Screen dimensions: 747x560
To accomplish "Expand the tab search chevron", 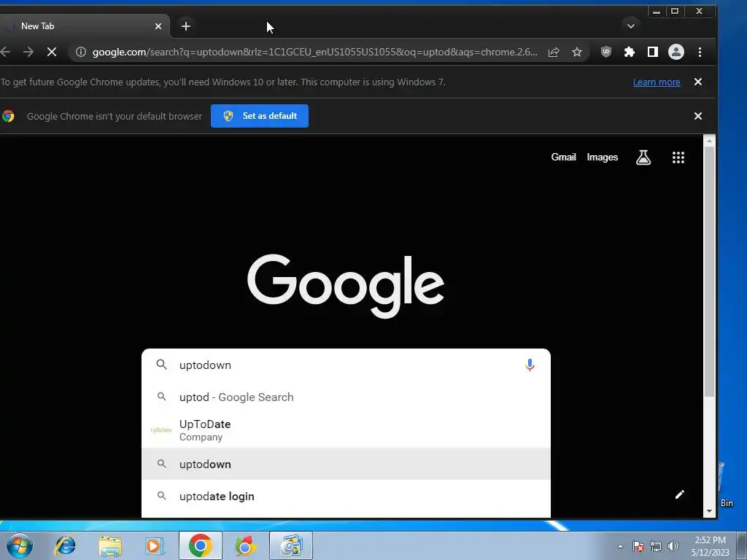I will [x=631, y=26].
